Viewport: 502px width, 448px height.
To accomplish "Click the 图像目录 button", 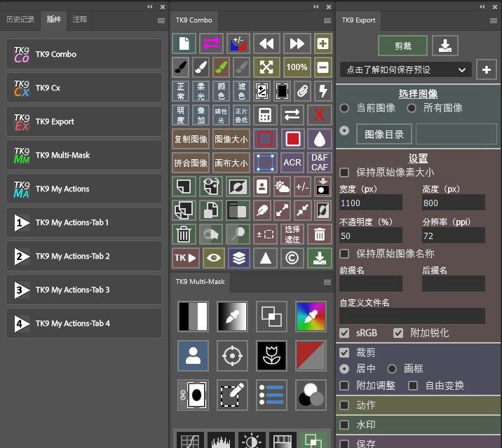I will 384,135.
